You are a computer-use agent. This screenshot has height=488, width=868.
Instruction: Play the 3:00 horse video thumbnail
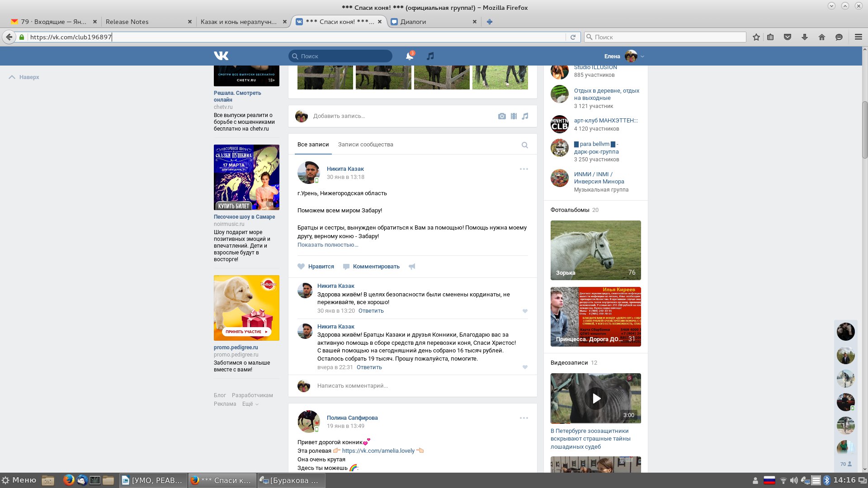tap(596, 399)
